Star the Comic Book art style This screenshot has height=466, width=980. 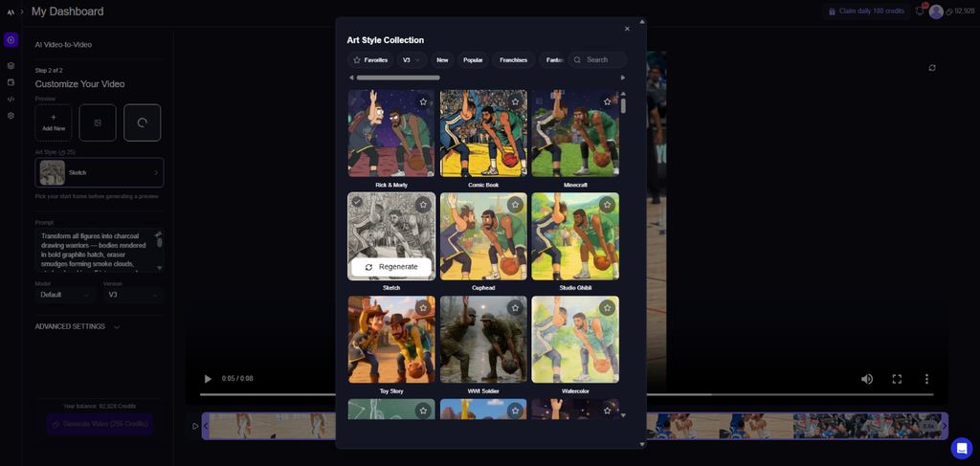[x=515, y=101]
